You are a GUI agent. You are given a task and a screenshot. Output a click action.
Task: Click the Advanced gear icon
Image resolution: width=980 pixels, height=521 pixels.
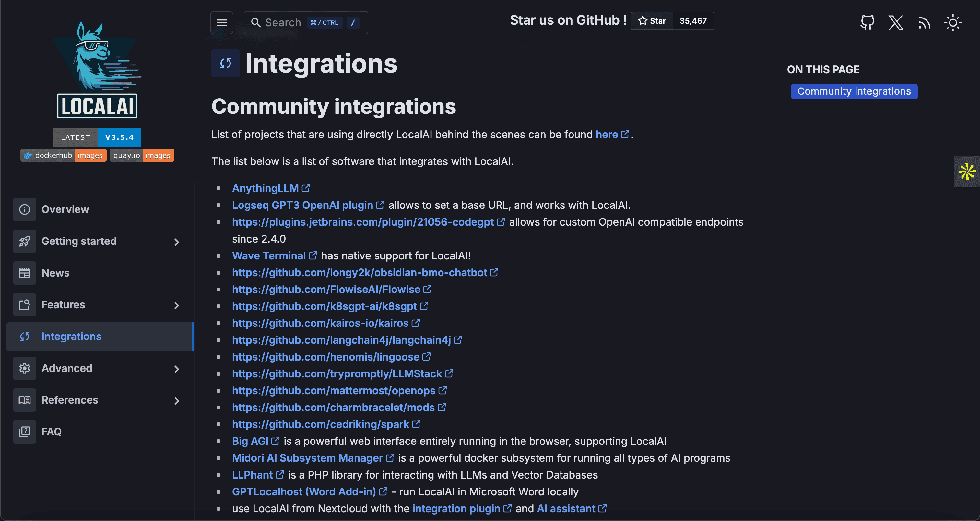pos(25,368)
